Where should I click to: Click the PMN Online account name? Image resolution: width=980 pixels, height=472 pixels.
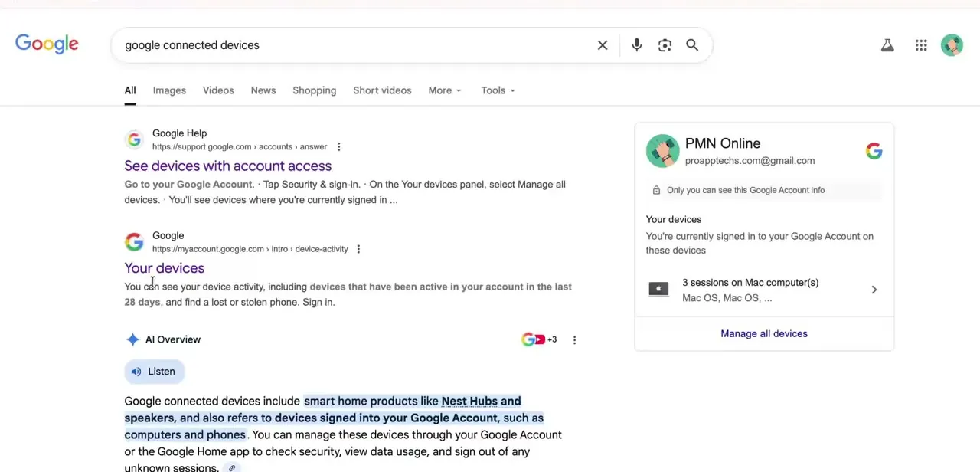click(723, 143)
